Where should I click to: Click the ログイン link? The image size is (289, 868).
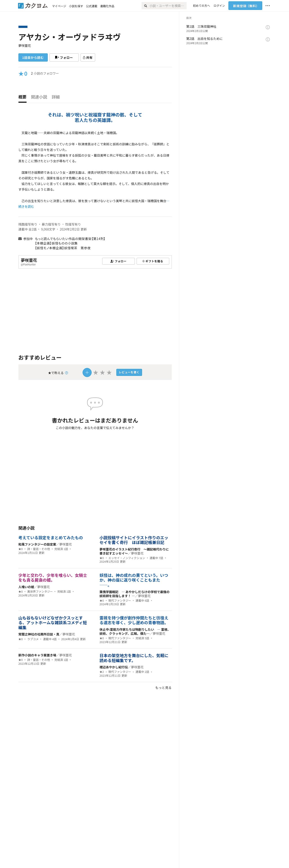tap(219, 6)
